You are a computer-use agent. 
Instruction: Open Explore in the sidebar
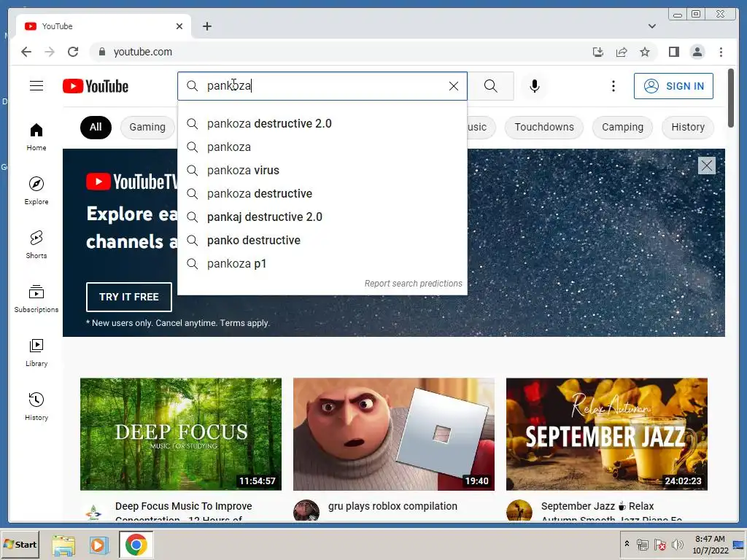click(36, 190)
